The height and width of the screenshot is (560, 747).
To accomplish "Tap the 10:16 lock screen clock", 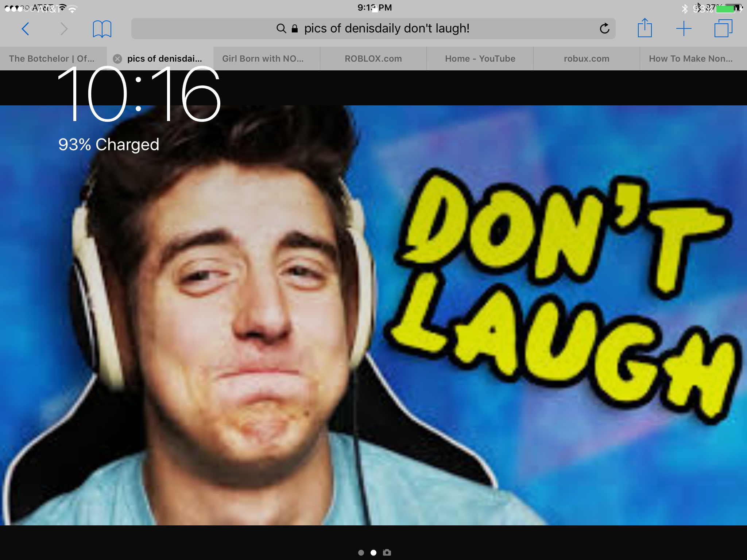I will [139, 95].
